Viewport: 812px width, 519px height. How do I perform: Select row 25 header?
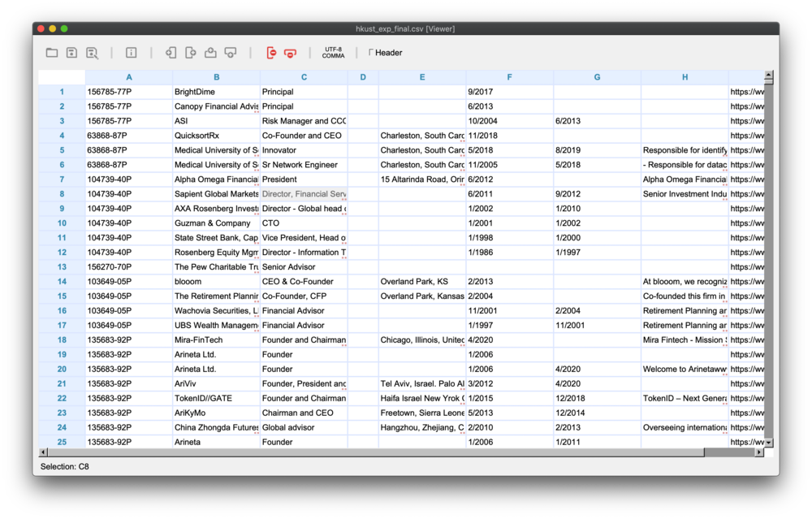coord(62,442)
